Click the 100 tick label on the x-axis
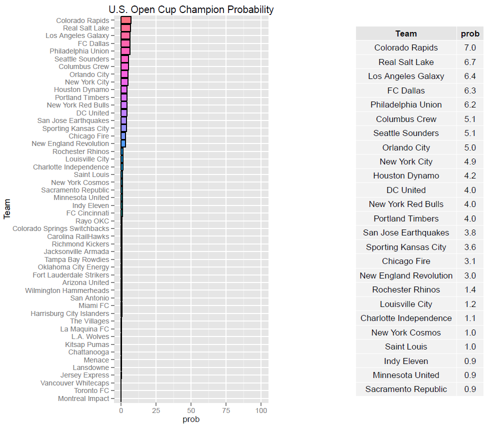Viewport: 504px width, 428px height. (x=261, y=410)
